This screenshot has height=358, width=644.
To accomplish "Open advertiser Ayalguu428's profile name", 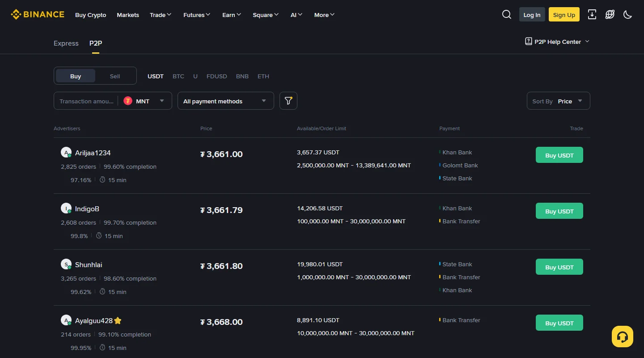I will pyautogui.click(x=94, y=320).
